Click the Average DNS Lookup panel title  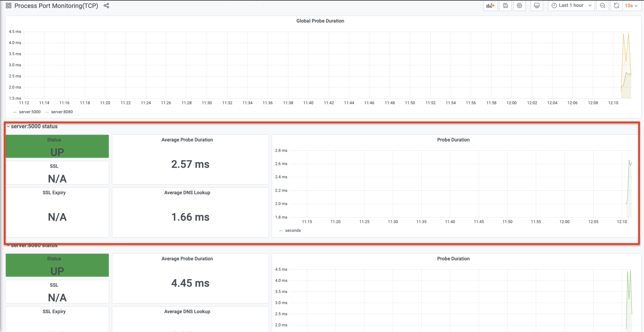[187, 193]
